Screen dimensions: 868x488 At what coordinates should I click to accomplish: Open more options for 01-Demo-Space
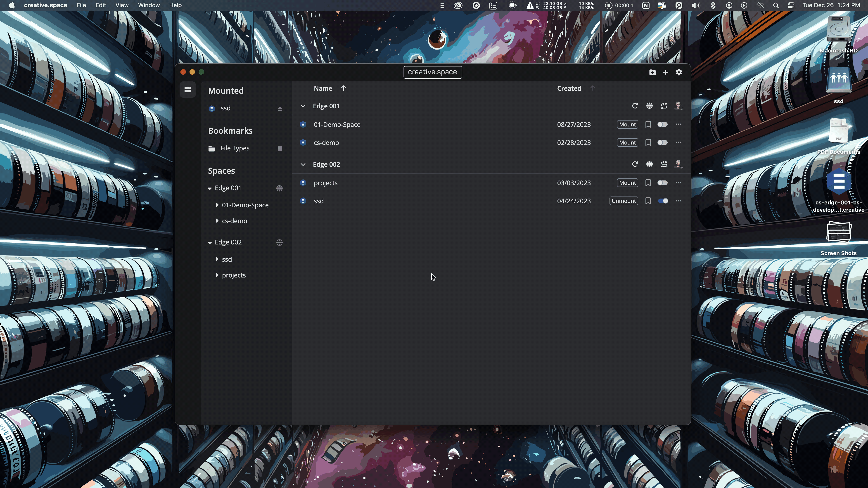click(678, 124)
